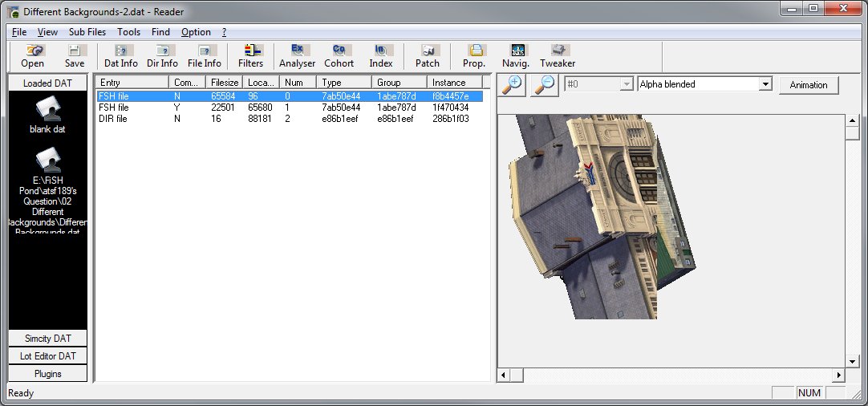Open the Sub Files menu
The width and height of the screenshot is (868, 406).
(x=87, y=32)
